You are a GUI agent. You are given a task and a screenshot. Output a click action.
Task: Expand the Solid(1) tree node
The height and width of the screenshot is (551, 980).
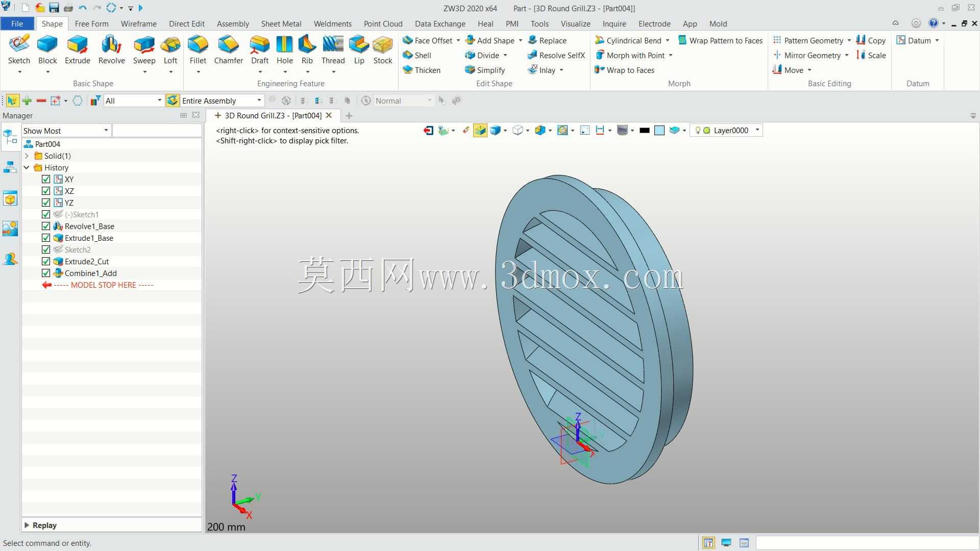27,156
